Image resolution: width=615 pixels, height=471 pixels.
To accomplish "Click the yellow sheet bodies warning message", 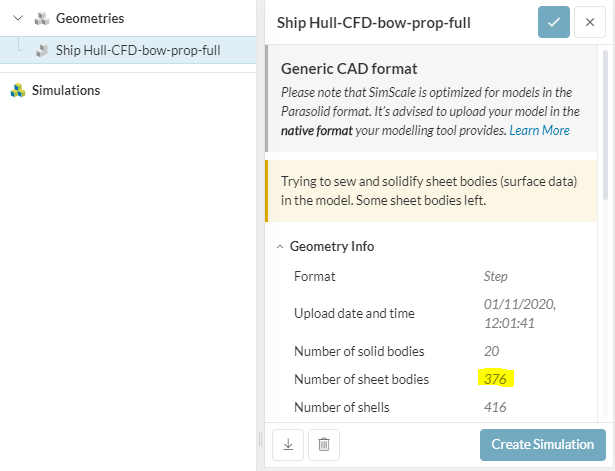I will tap(432, 191).
